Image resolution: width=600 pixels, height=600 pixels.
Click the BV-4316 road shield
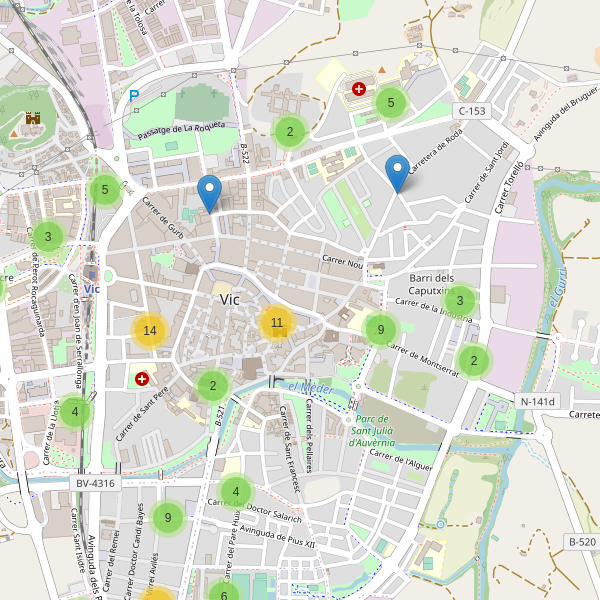pos(95,483)
